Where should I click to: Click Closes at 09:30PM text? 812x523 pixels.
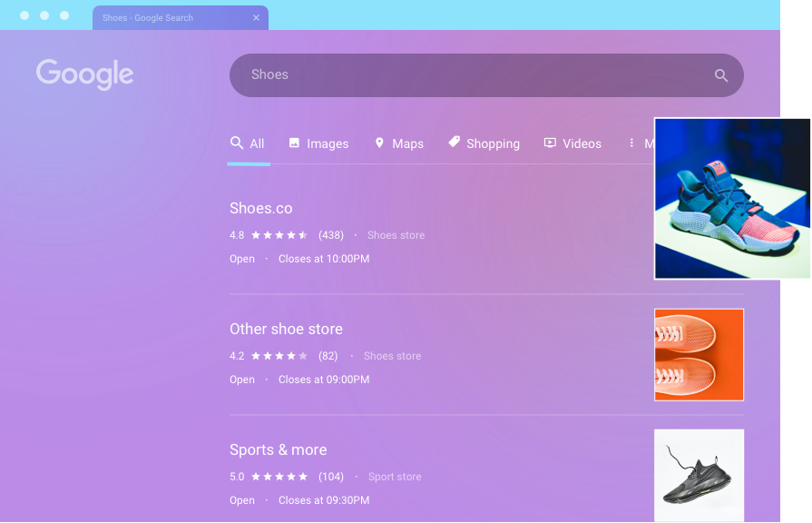[324, 500]
